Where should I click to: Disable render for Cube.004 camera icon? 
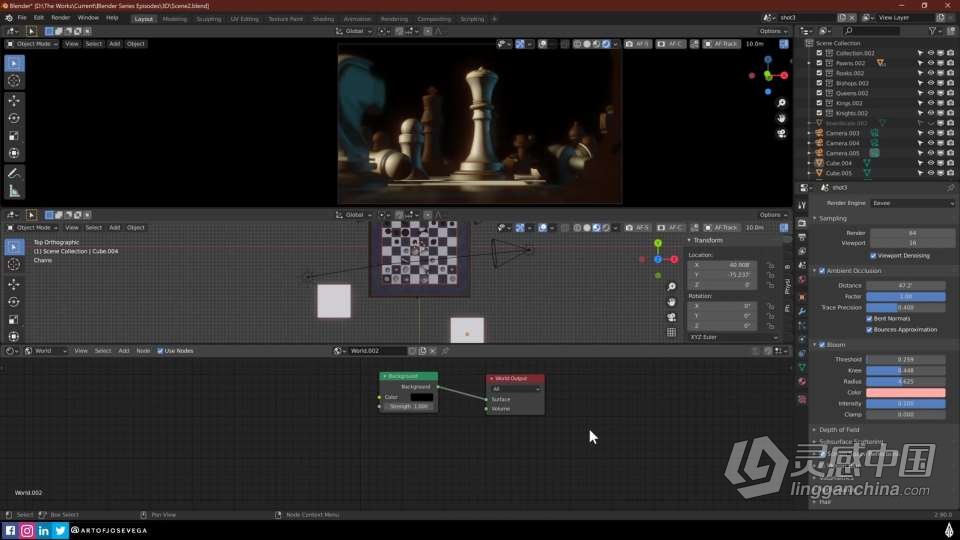tap(950, 163)
